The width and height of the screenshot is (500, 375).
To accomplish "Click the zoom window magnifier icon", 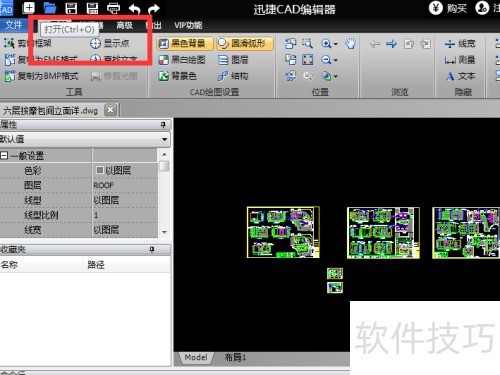I will pyautogui.click(x=307, y=43).
